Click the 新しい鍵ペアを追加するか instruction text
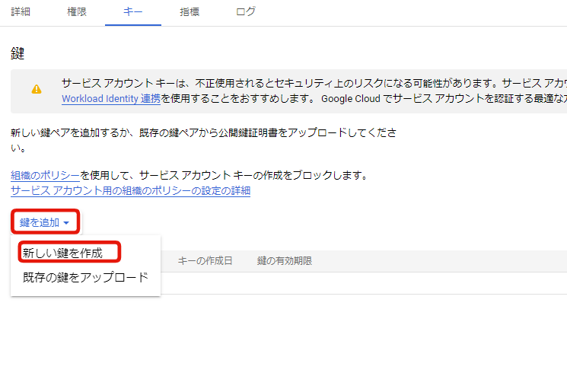This screenshot has width=567, height=392. [203, 140]
